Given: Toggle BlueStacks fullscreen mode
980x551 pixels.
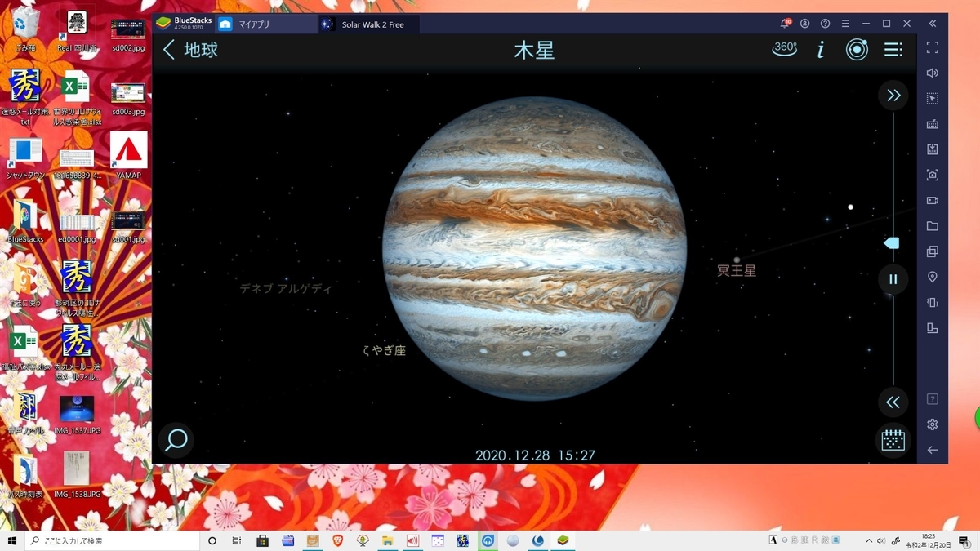Looking at the screenshot, I should pos(932,47).
